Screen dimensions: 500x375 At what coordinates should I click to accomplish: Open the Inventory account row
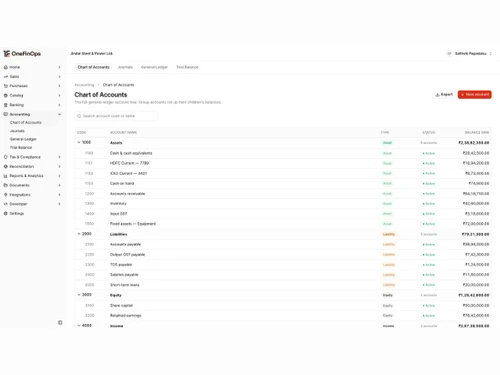click(x=283, y=204)
